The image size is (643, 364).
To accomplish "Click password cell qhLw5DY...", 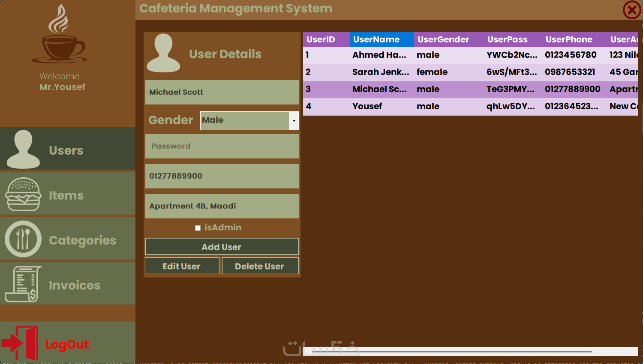I will pyautogui.click(x=513, y=106).
